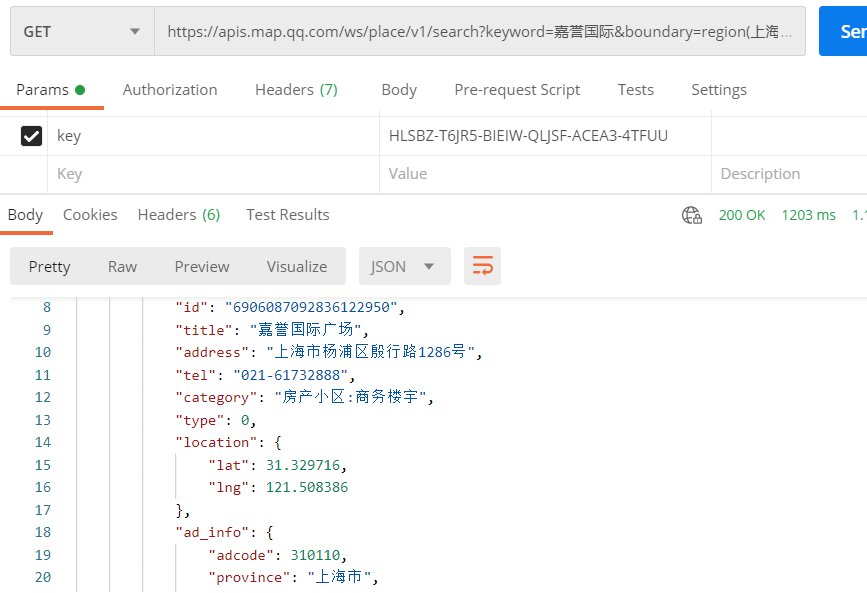867x593 pixels.
Task: Click the 200 OK status text
Action: point(741,215)
